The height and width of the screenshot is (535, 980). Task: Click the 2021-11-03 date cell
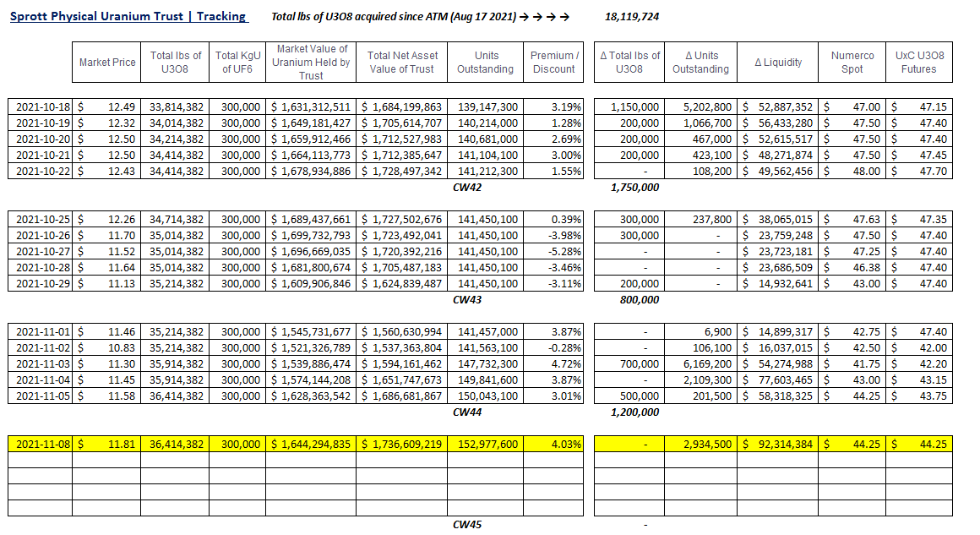coord(41,363)
